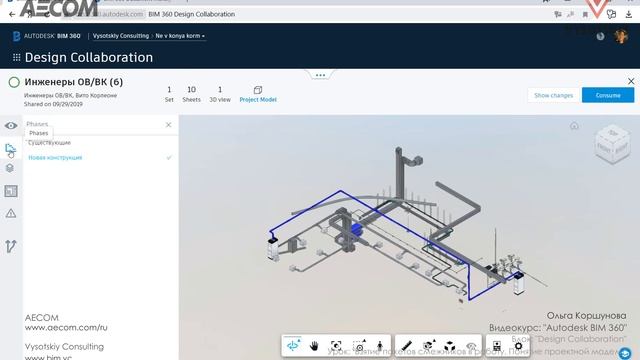Open the Project Model tab
640x360 pixels.
[x=258, y=94]
